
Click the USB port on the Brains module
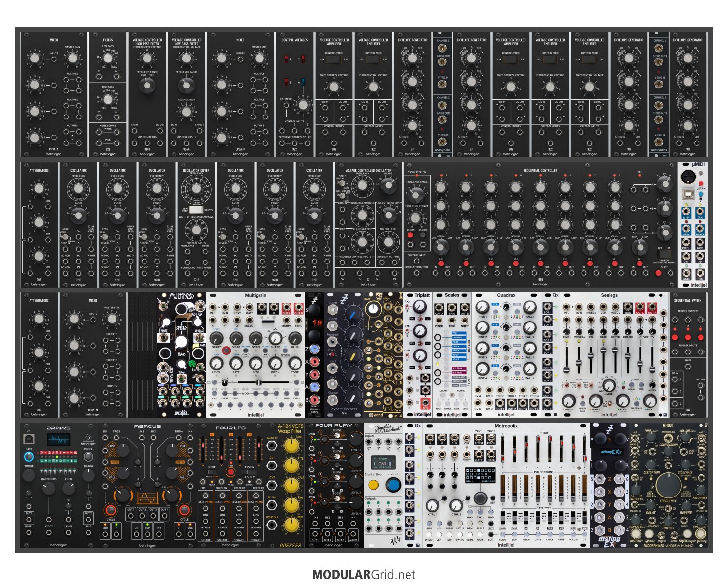point(29,439)
